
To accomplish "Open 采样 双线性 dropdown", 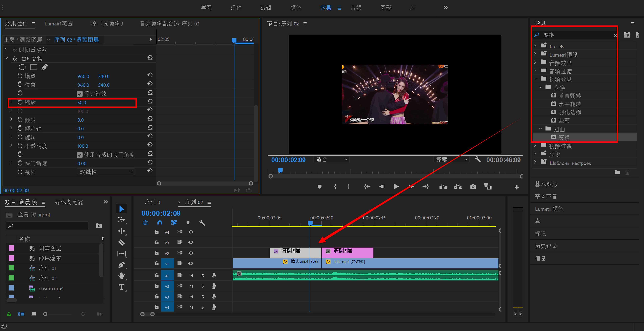I will click(x=106, y=172).
